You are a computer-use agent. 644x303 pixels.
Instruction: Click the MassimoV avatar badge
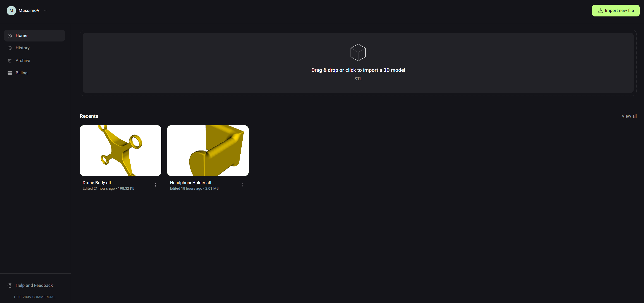pos(11,11)
